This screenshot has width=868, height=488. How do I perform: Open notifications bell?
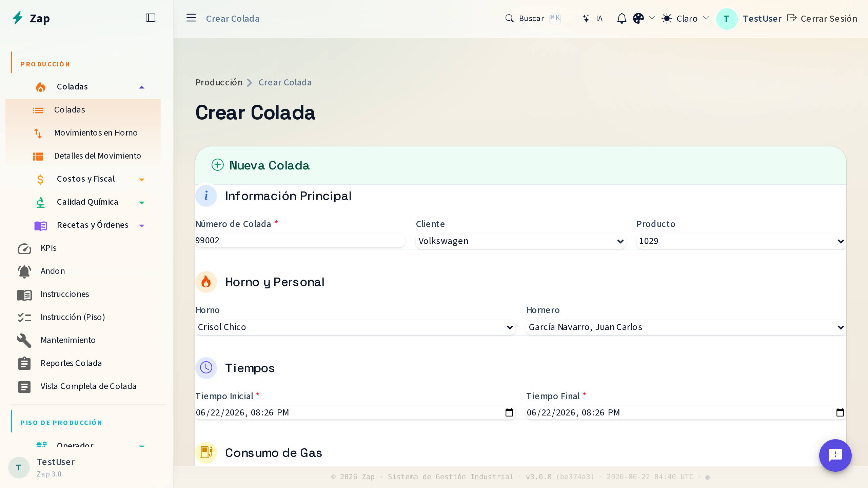[622, 18]
